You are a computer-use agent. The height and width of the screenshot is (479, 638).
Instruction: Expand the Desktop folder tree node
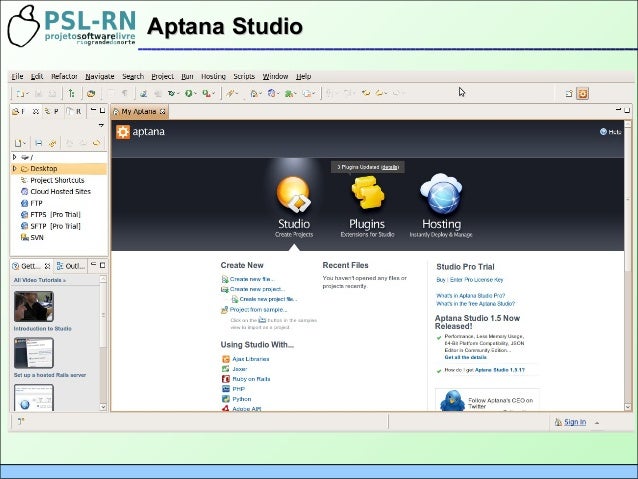tap(13, 169)
